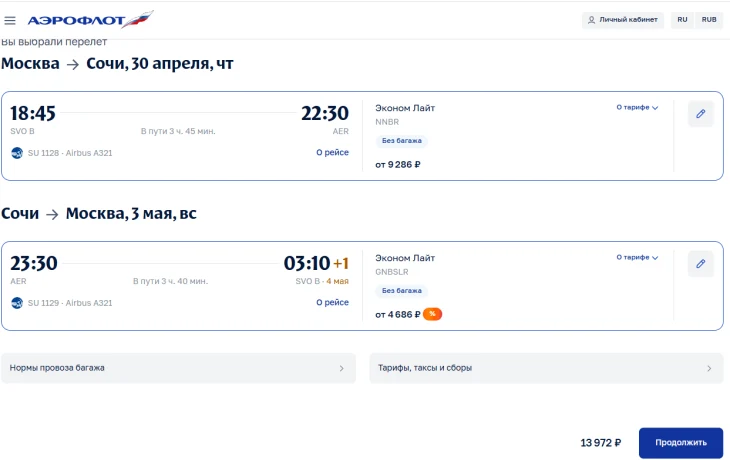The width and height of the screenshot is (730, 460).
Task: Open Личный кабинет user account
Action: click(x=622, y=20)
